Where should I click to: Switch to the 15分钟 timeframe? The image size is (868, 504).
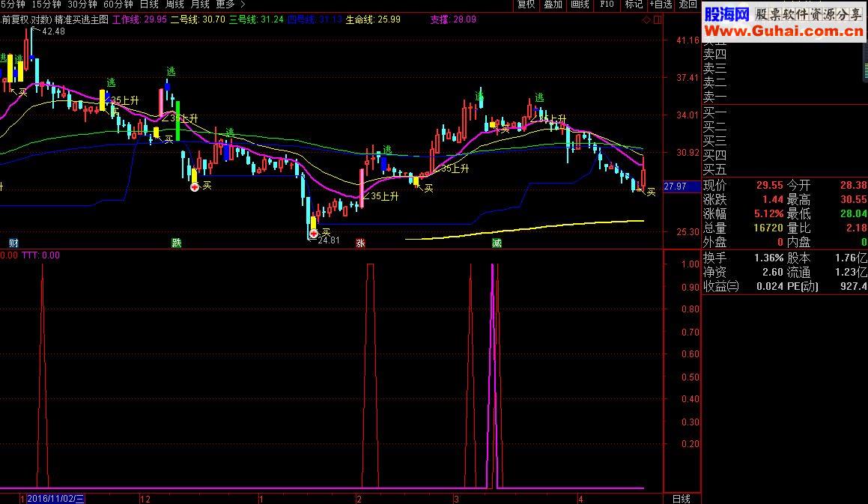(46, 4)
